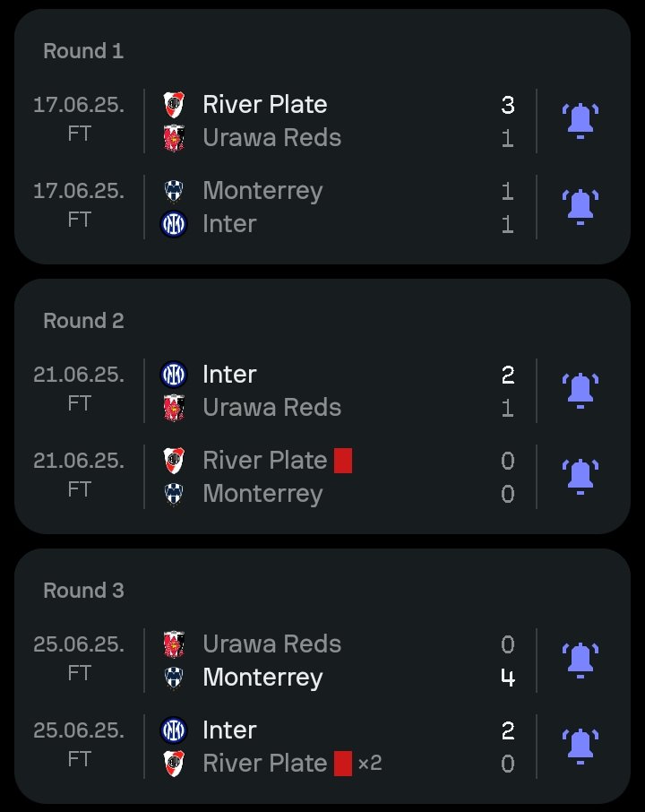
Task: Enable bell alert for River Plate vs Monterrey
Action: click(580, 477)
